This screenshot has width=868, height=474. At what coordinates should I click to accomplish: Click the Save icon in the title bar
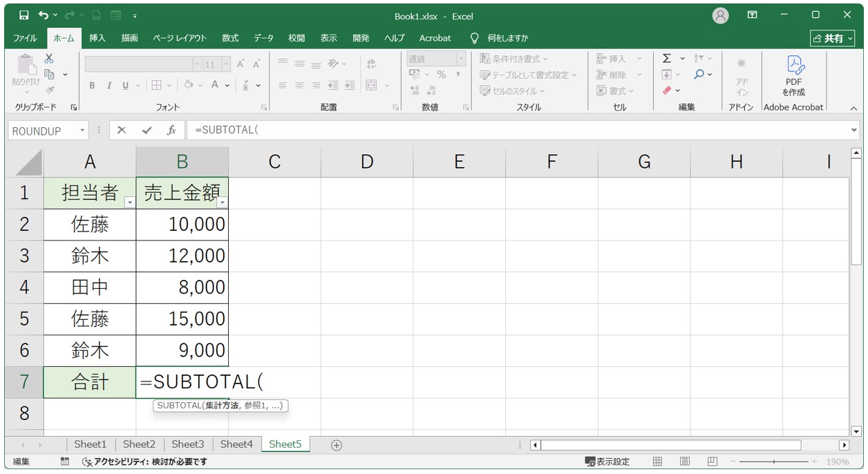(23, 15)
